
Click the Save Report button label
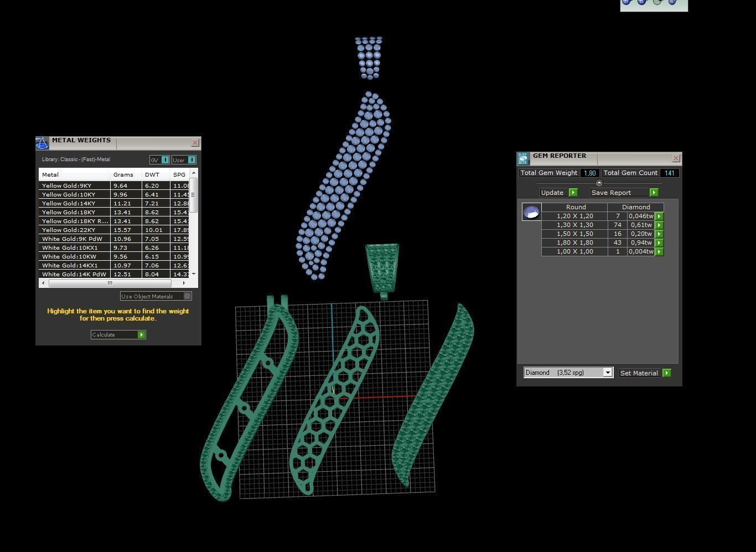pyautogui.click(x=611, y=193)
